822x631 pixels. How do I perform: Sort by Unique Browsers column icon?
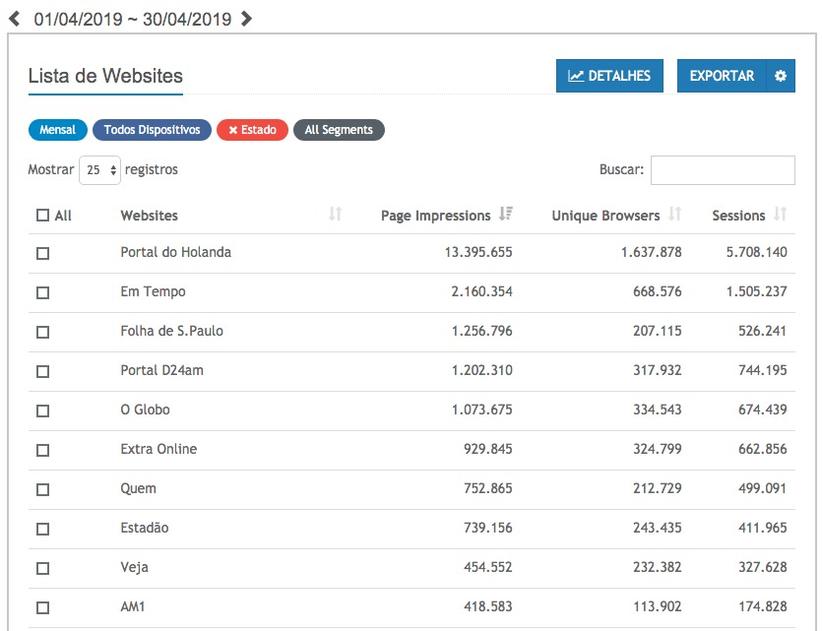tap(675, 215)
